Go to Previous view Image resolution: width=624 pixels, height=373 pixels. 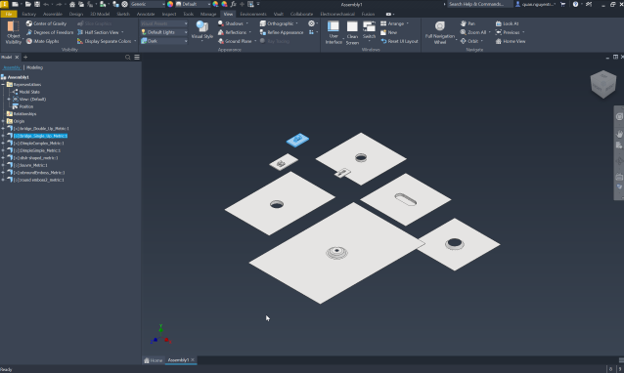coord(507,32)
